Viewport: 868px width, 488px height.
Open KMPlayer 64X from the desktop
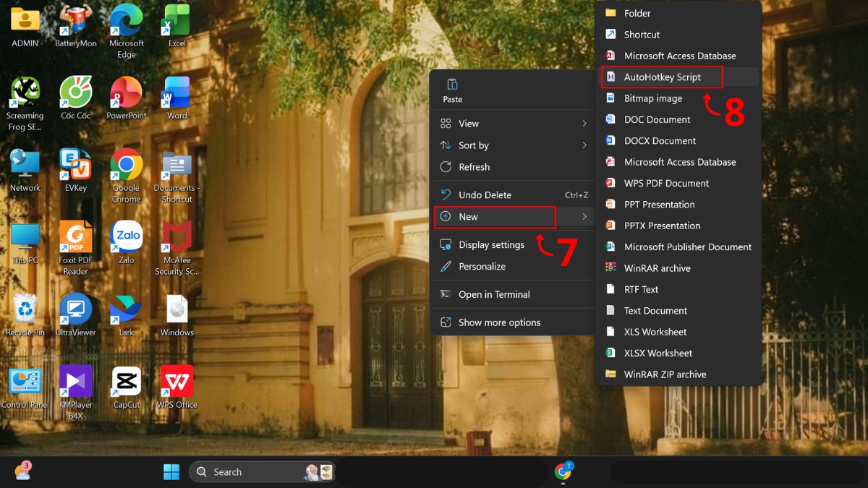click(x=76, y=380)
